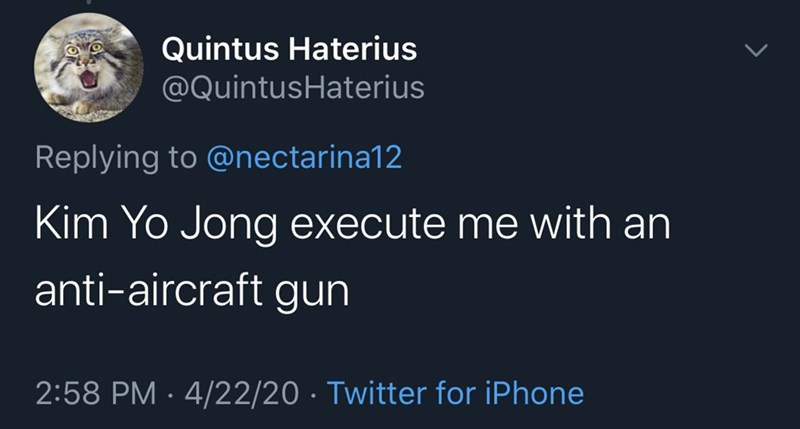Image resolution: width=800 pixels, height=429 pixels.
Task: Open Quintus Haterius display name profile
Action: pos(289,48)
